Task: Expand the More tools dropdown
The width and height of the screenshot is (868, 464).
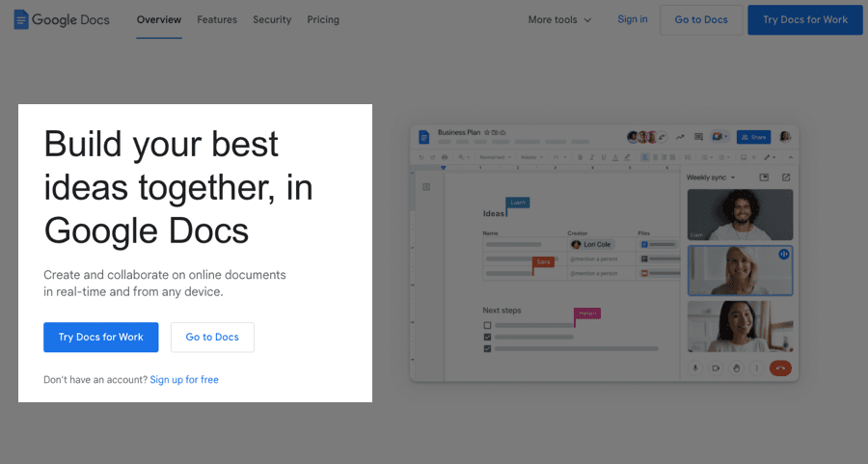Action: pyautogui.click(x=559, y=19)
